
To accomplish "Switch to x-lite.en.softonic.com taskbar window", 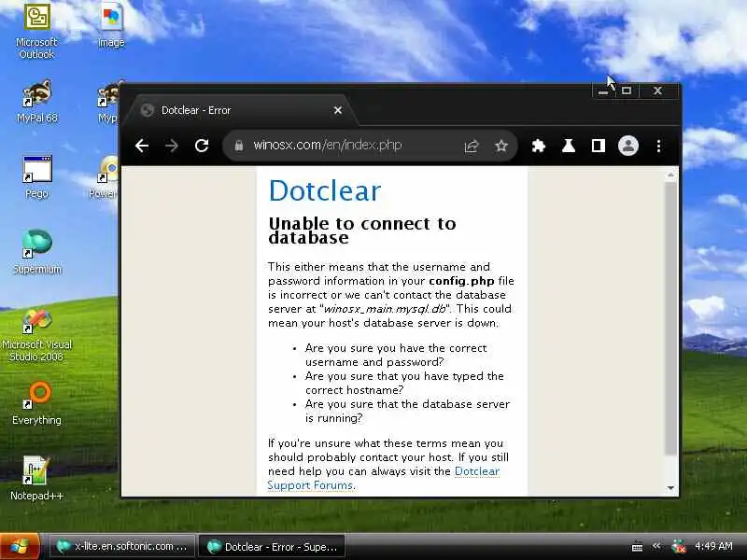I will click(x=122, y=547).
